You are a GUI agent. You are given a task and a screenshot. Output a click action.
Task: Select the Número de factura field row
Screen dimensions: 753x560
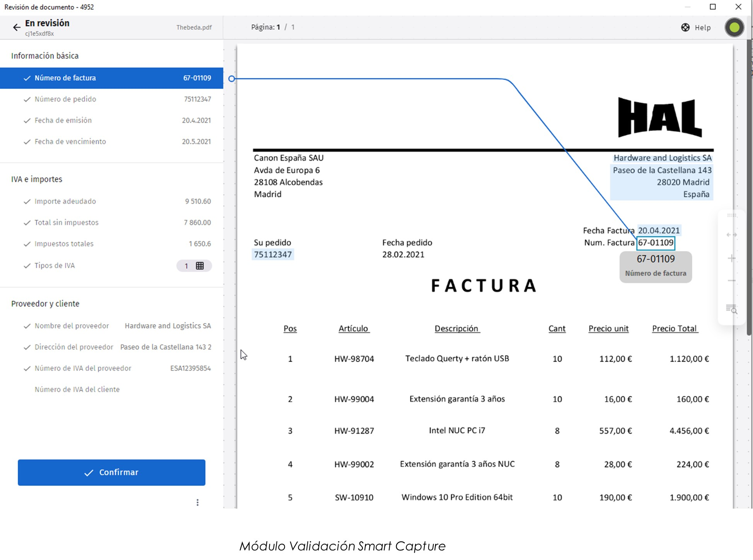click(111, 78)
